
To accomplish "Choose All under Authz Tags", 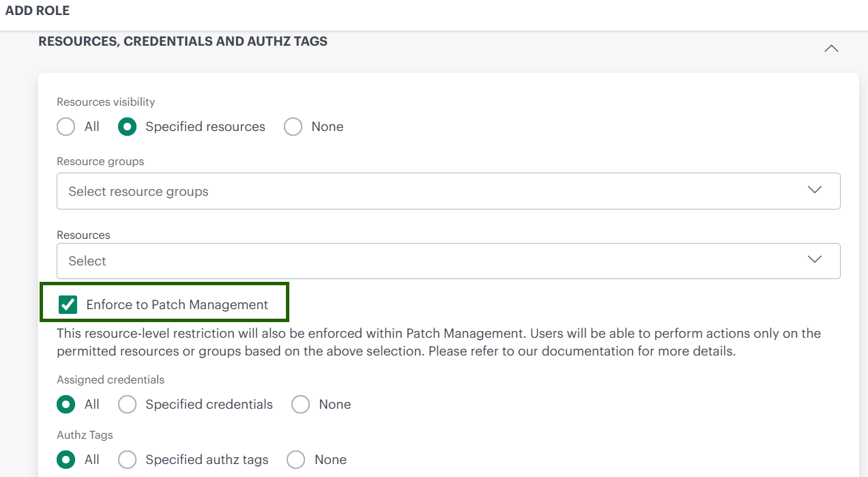I will click(x=66, y=460).
